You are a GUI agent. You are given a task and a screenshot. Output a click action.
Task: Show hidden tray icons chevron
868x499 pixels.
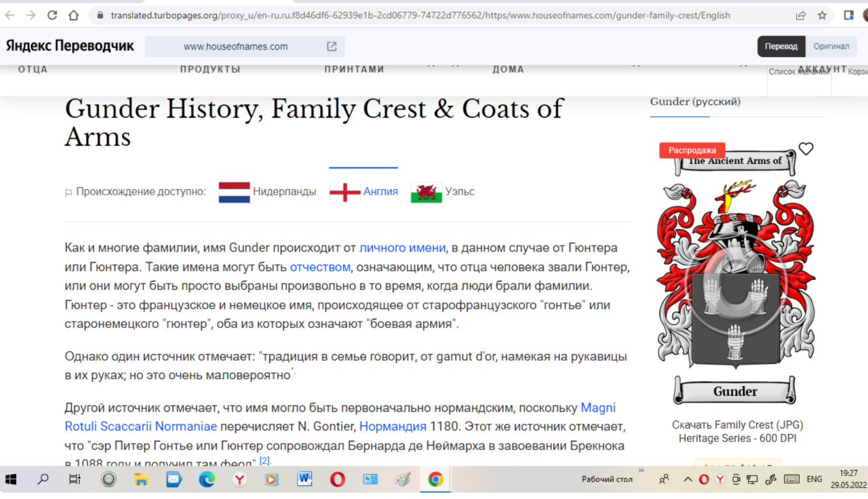coord(688,479)
